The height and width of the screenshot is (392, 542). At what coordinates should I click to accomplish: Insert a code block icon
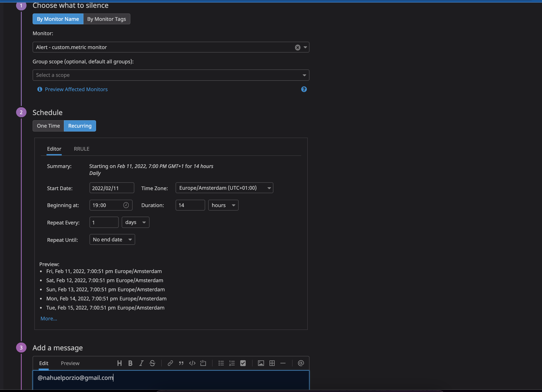click(x=203, y=363)
